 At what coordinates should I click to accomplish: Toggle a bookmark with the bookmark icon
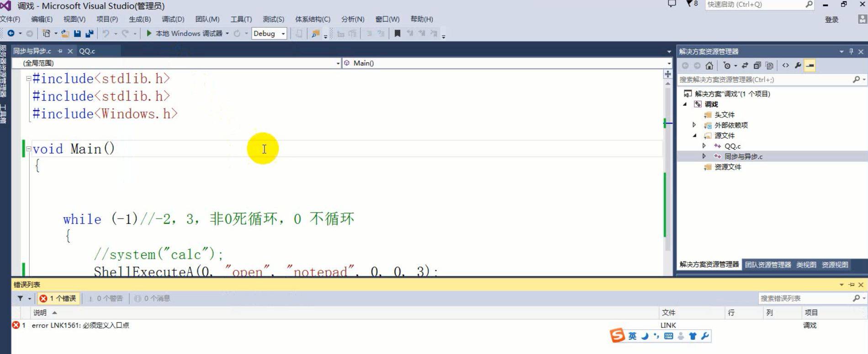click(x=397, y=33)
